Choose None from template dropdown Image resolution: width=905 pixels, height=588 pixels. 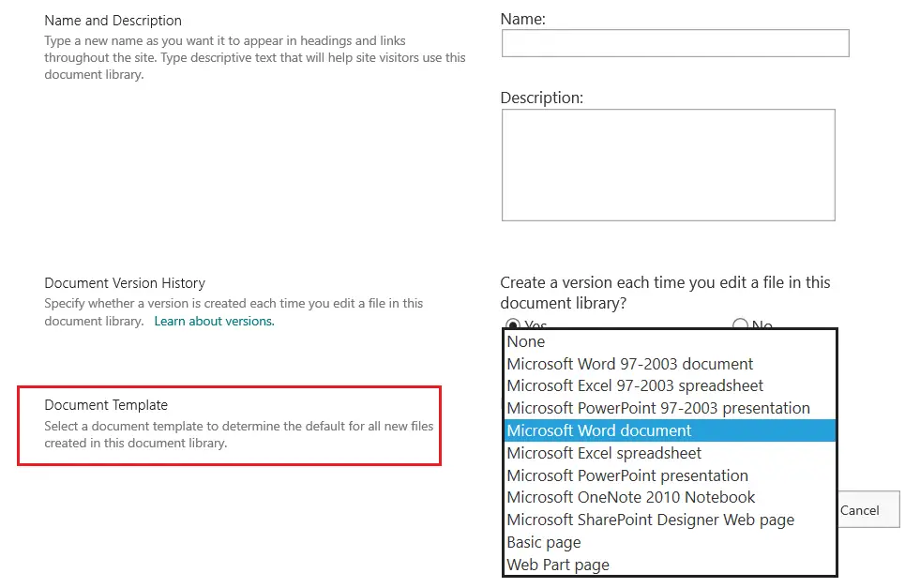click(x=671, y=341)
